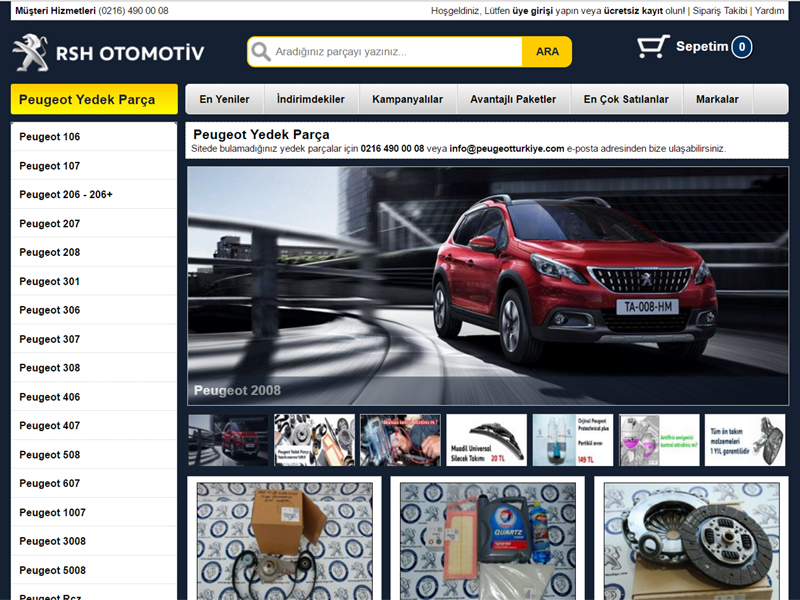The image size is (800, 600).
Task: Select Peugeot 301 in sidebar
Action: (94, 281)
